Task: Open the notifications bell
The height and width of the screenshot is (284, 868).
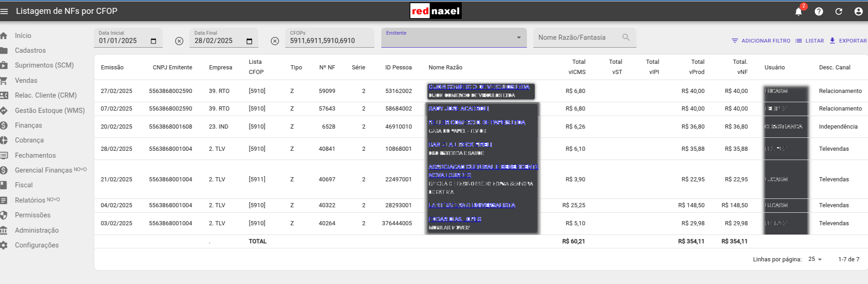Action: tap(798, 12)
